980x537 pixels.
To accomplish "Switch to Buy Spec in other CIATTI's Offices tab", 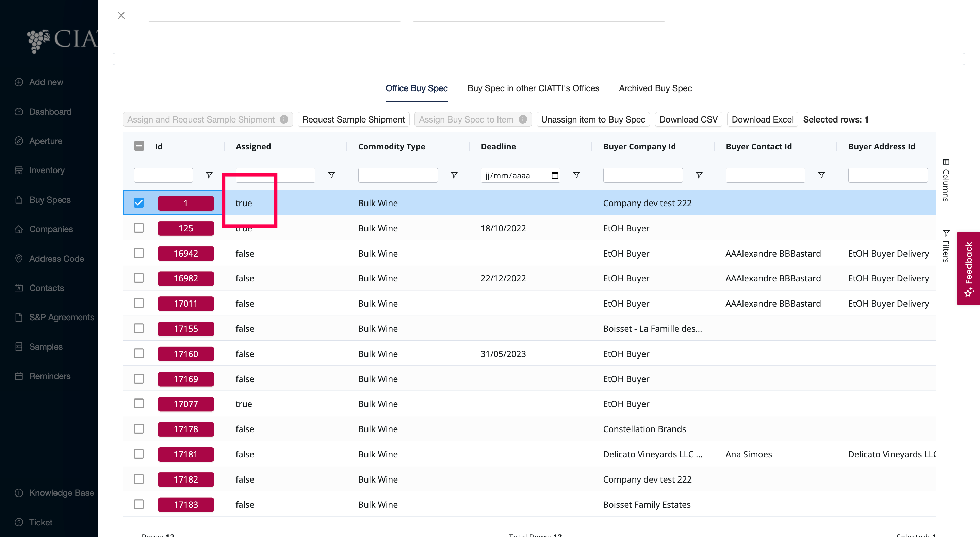I will [533, 88].
